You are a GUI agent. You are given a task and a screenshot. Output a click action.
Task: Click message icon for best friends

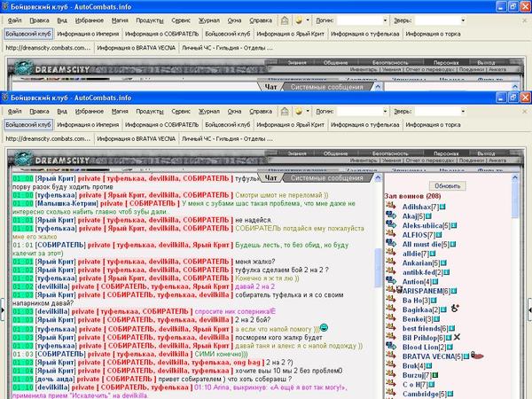(391, 327)
